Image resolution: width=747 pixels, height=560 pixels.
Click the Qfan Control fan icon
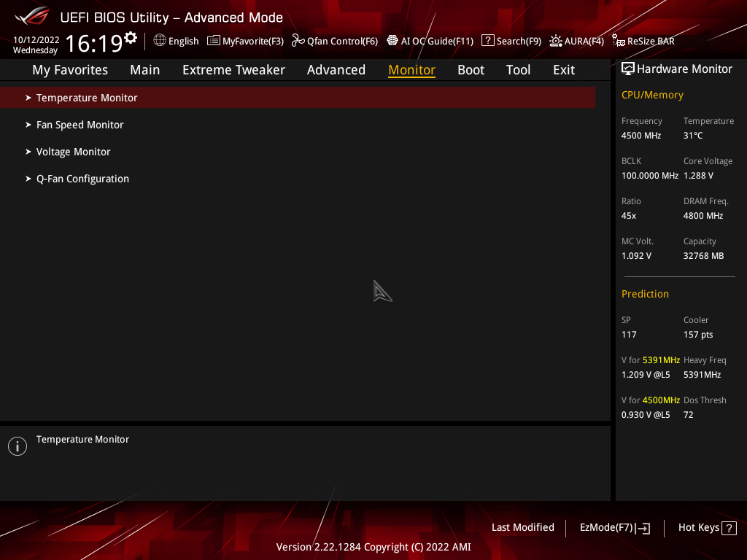coord(298,41)
